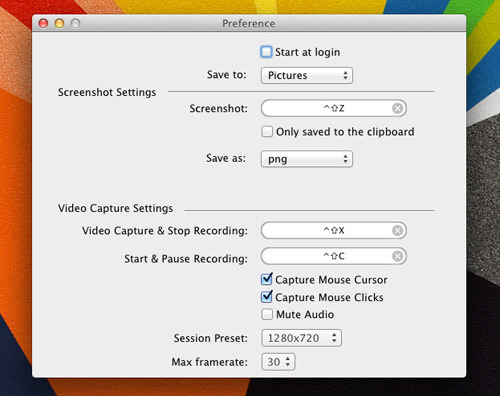500x396 pixels.
Task: Open the Max framerate 30 dropdown
Action: [x=278, y=362]
